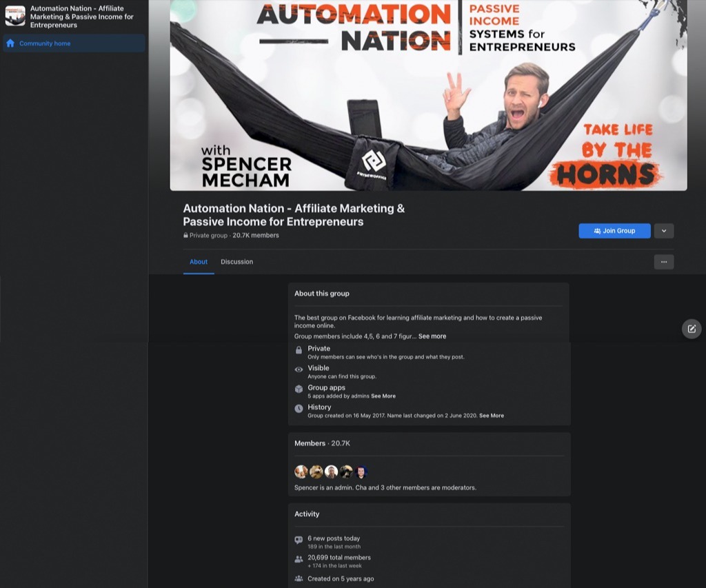Viewport: 706px width, 588px height.
Task: Click the group icon beside Created on
Action: 299,578
